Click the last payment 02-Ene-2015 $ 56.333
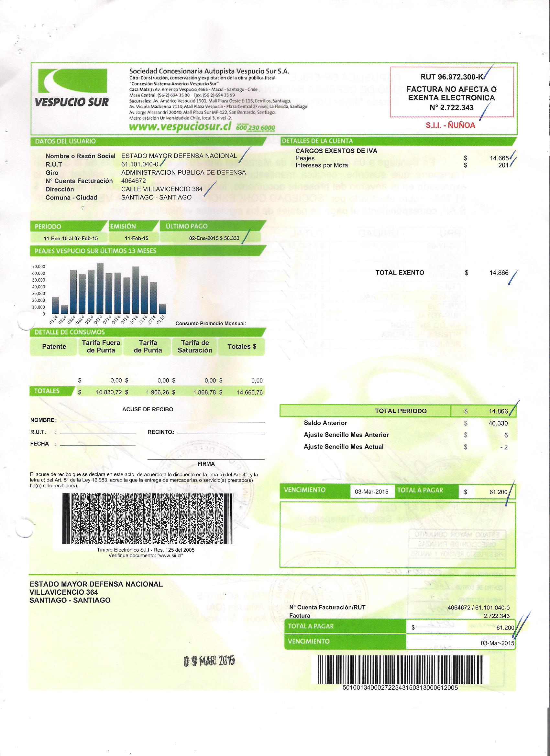550x756 pixels. click(x=214, y=238)
